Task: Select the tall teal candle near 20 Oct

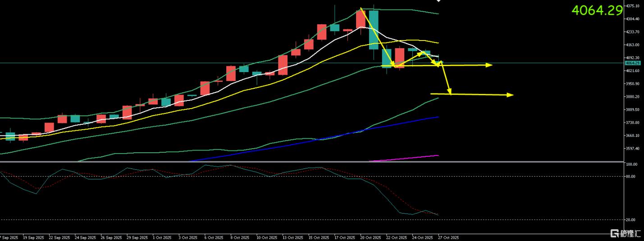Action: point(374,29)
